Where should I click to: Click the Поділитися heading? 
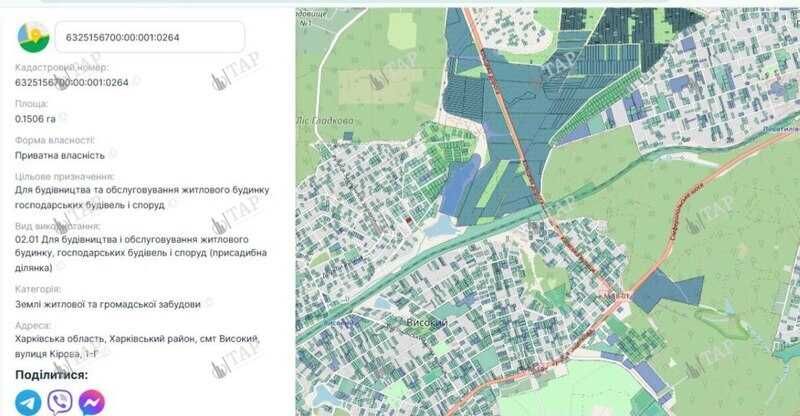pyautogui.click(x=52, y=375)
